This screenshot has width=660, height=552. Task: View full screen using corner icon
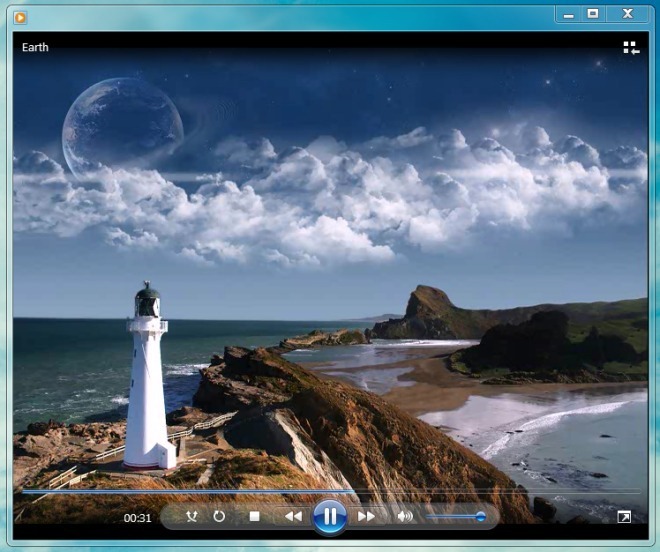(624, 517)
